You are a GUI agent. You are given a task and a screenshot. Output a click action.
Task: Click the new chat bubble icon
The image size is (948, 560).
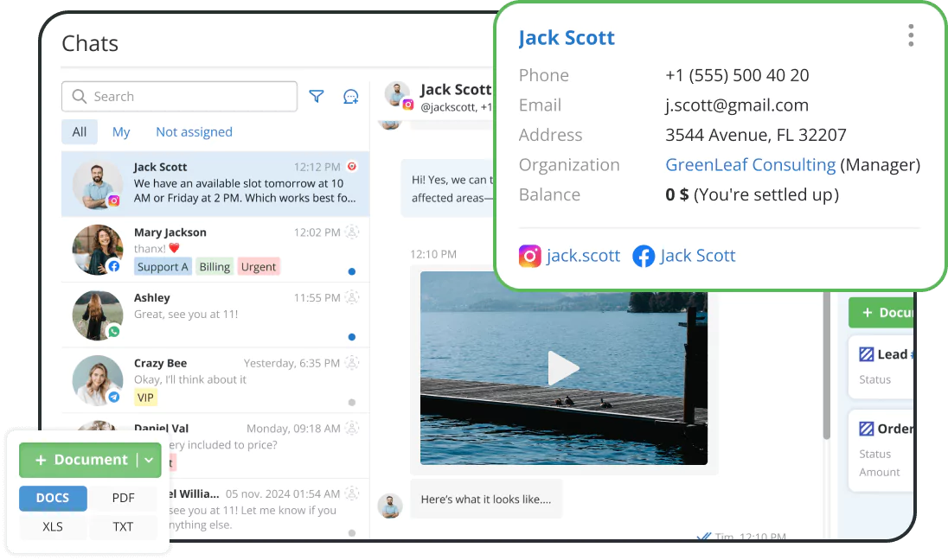(350, 97)
